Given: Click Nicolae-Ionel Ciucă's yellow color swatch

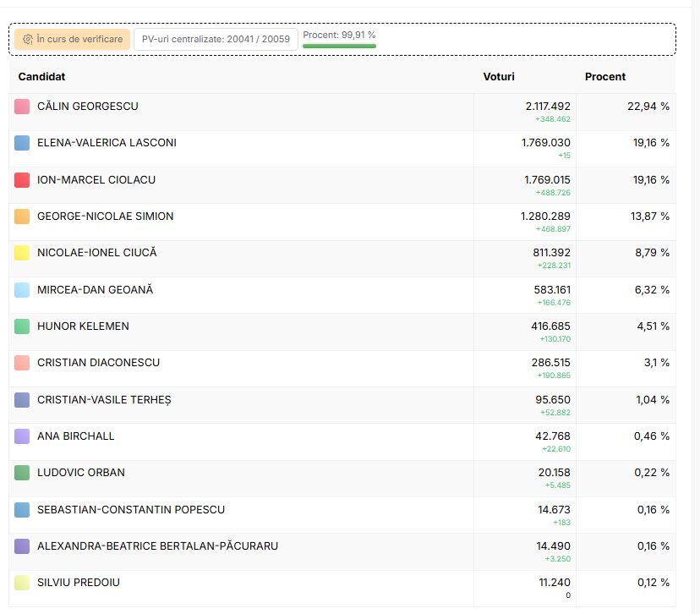Looking at the screenshot, I should pyautogui.click(x=22, y=253).
